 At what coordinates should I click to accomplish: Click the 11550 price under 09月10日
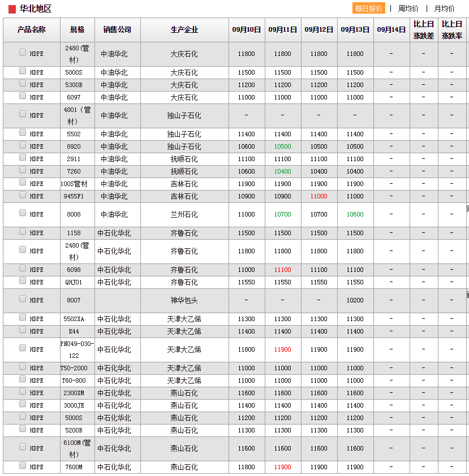pyautogui.click(x=246, y=282)
